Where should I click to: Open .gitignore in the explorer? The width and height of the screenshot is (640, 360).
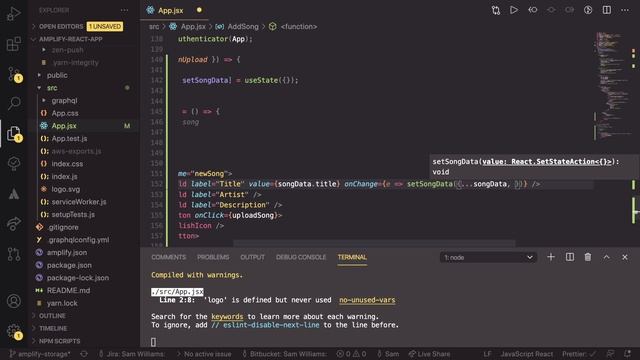coord(62,227)
